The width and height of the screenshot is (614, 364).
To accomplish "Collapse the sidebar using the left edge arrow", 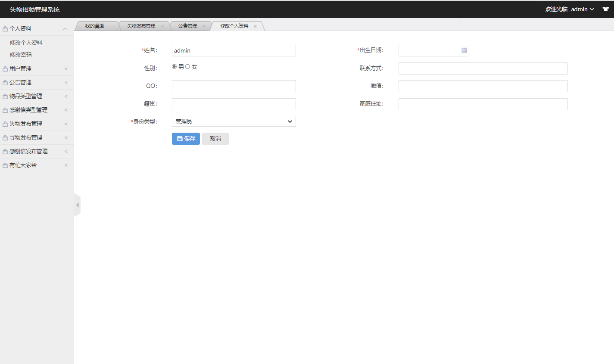I will [78, 205].
